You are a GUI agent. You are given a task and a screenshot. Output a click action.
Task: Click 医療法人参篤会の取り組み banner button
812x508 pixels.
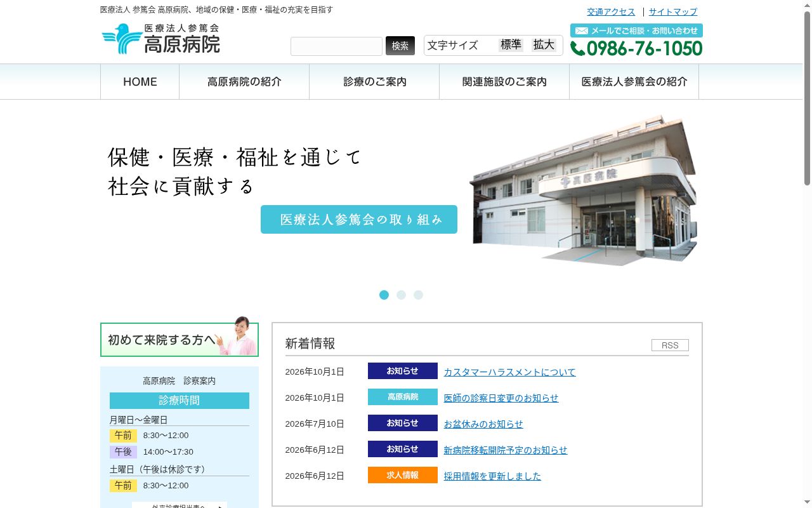[359, 219]
